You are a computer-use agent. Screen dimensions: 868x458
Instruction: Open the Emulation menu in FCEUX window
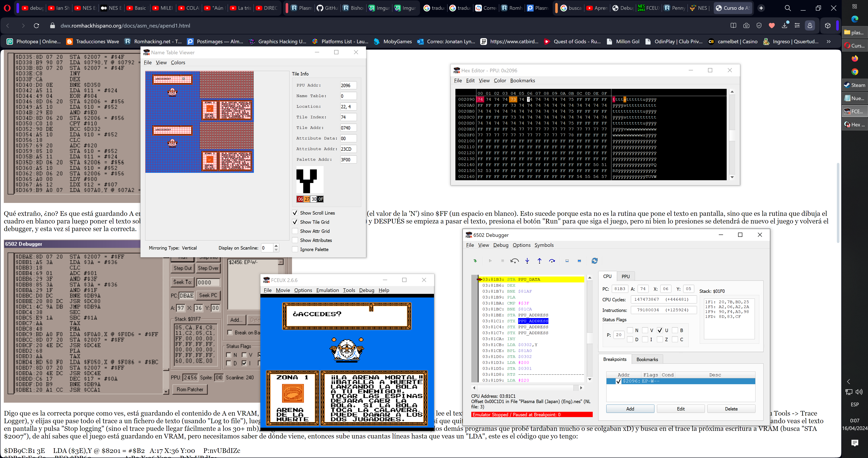[x=327, y=290]
